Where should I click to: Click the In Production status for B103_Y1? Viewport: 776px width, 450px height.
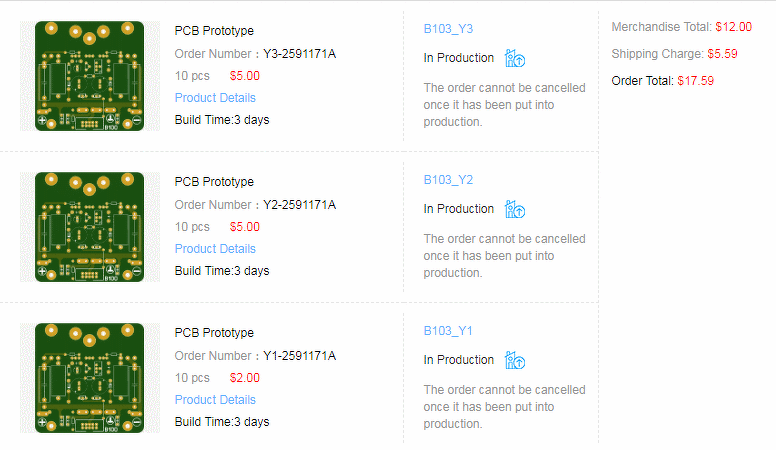pyautogui.click(x=458, y=360)
